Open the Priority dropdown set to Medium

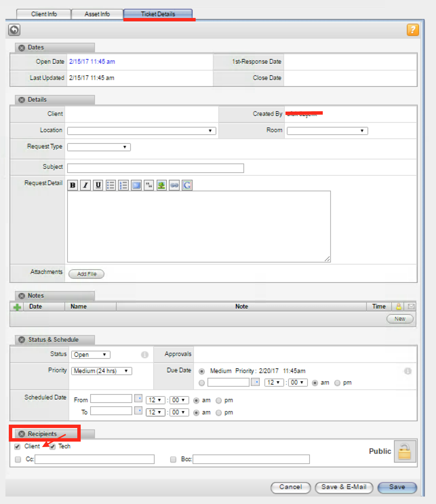point(101,371)
